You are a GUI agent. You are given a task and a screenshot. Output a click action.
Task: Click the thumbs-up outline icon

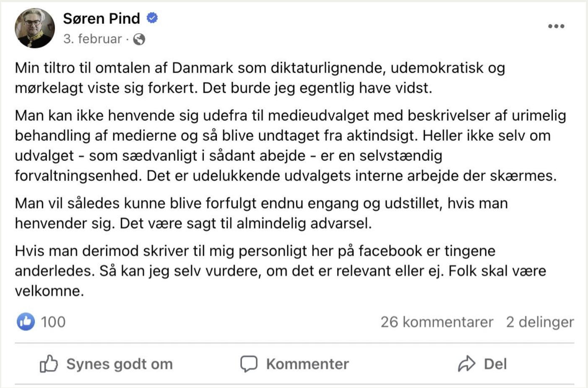pyautogui.click(x=49, y=364)
